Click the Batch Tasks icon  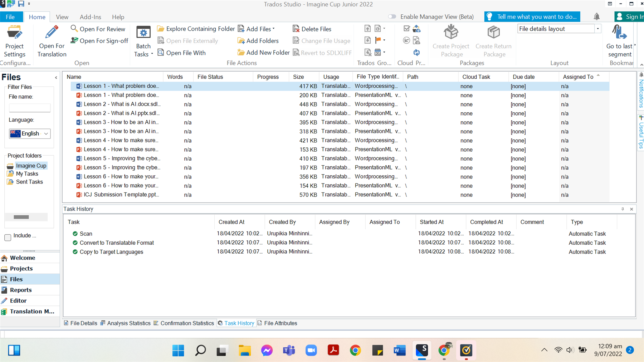[x=143, y=33]
